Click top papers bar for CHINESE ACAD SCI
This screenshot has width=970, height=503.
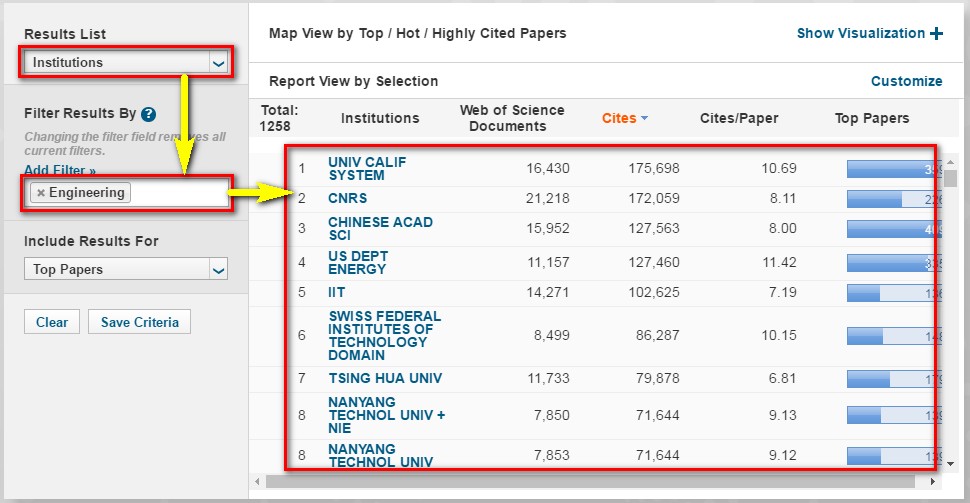pyautogui.click(x=893, y=229)
